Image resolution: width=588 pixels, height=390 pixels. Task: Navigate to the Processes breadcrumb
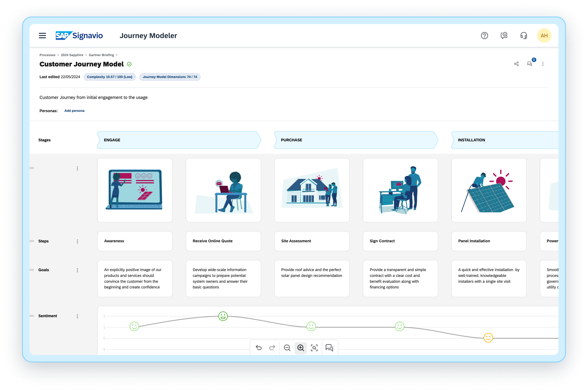(x=47, y=55)
